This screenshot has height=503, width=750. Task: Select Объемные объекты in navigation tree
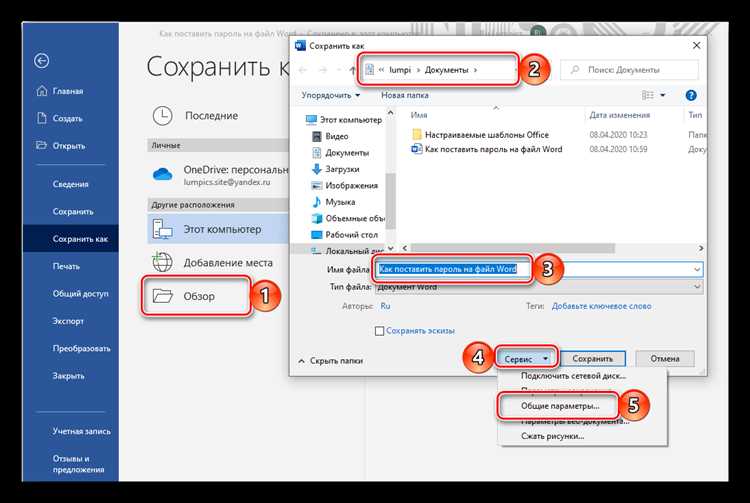click(x=348, y=218)
